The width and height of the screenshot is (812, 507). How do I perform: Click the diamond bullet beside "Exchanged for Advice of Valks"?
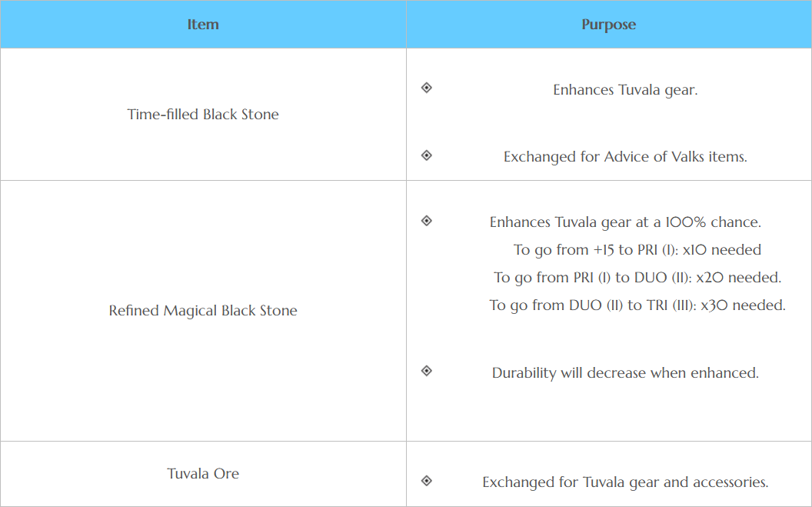point(427,155)
